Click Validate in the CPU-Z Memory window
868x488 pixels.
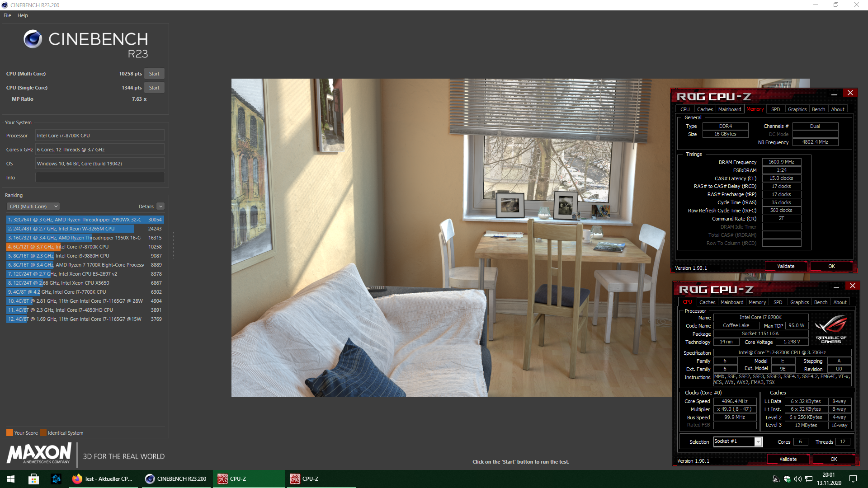[x=786, y=266]
